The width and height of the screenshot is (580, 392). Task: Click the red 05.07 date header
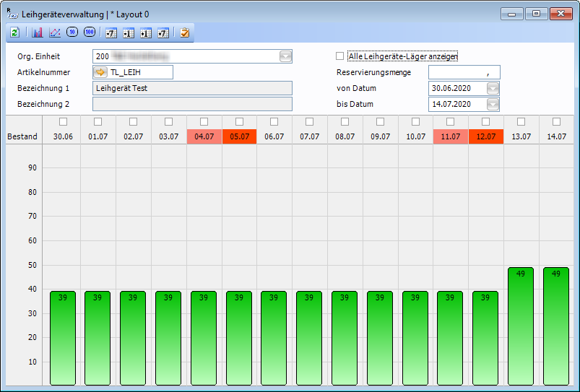[x=240, y=136]
